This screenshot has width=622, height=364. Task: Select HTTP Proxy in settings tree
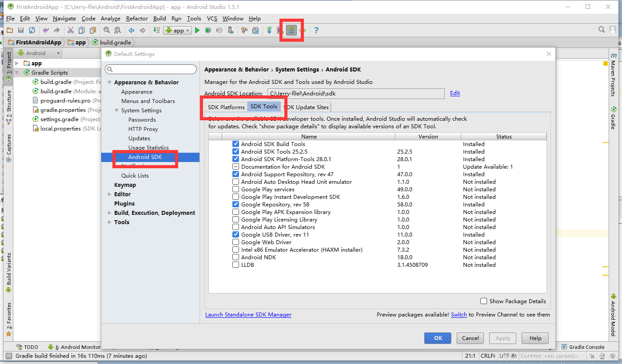[143, 129]
